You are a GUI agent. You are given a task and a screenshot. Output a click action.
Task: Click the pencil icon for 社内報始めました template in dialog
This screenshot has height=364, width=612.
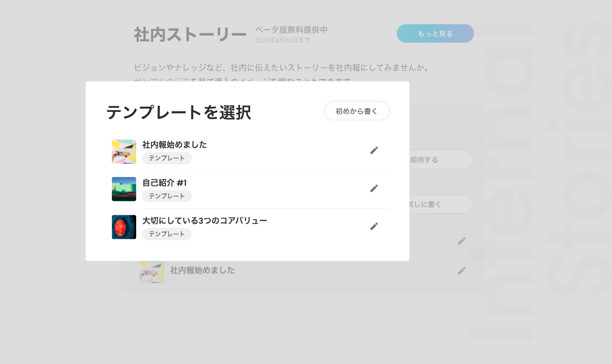point(374,150)
